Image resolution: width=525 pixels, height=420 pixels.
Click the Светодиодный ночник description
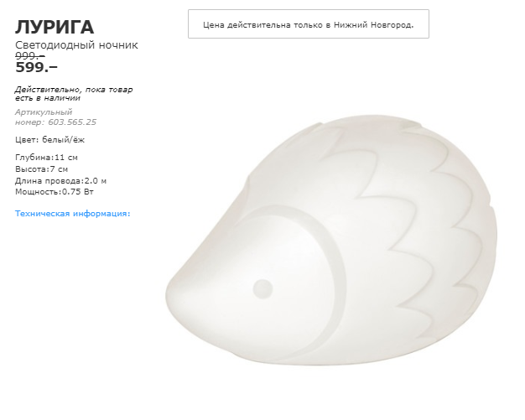[76, 44]
